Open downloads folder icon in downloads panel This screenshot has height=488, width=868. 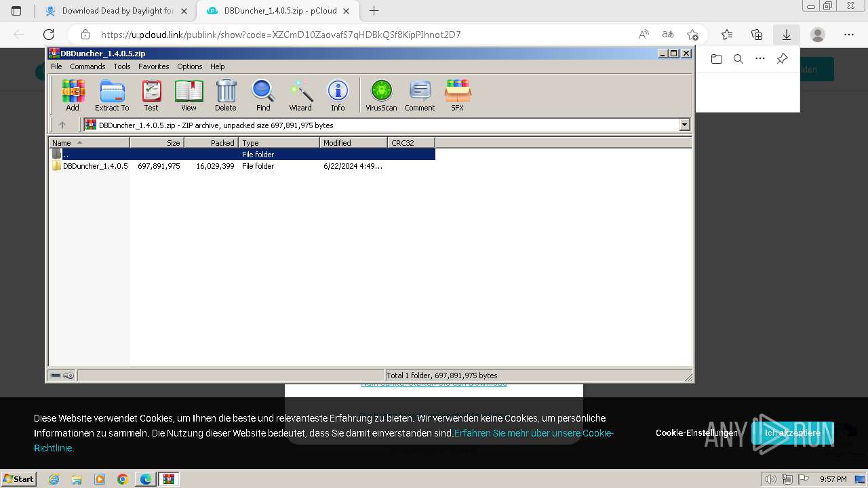pyautogui.click(x=717, y=59)
